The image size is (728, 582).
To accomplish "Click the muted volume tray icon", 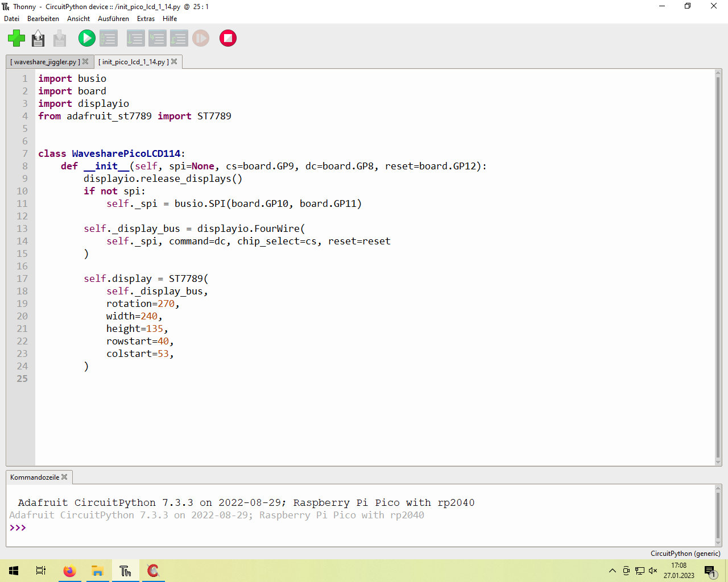I will (653, 571).
